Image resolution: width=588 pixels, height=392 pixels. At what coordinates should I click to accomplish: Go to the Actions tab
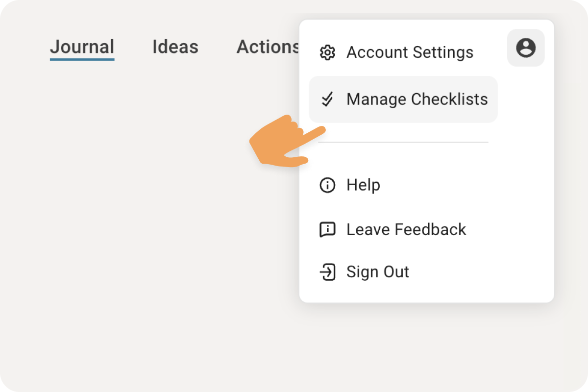coord(268,47)
